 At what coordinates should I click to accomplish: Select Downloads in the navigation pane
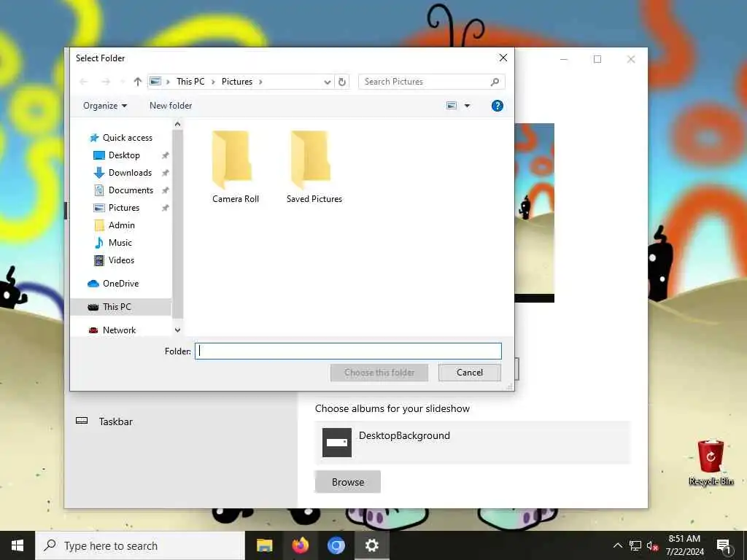pyautogui.click(x=130, y=173)
